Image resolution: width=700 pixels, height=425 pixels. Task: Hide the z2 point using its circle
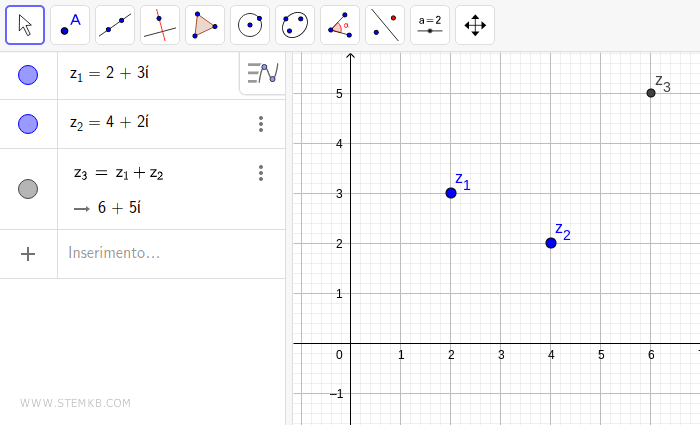[28, 124]
